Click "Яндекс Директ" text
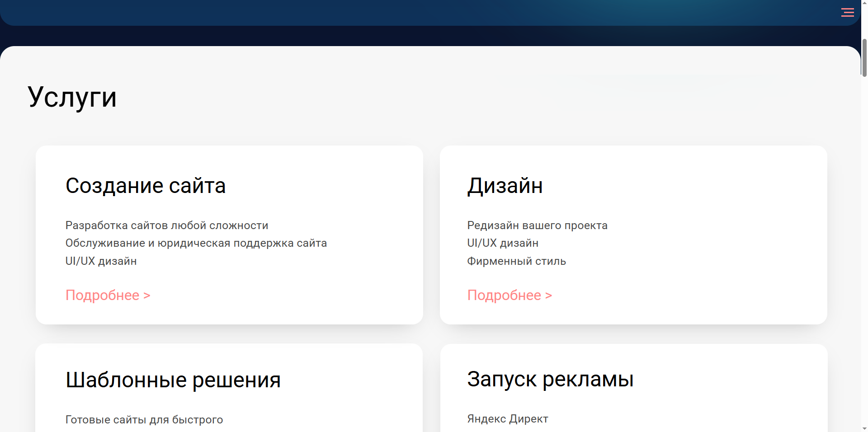This screenshot has width=868, height=432. coord(508,418)
